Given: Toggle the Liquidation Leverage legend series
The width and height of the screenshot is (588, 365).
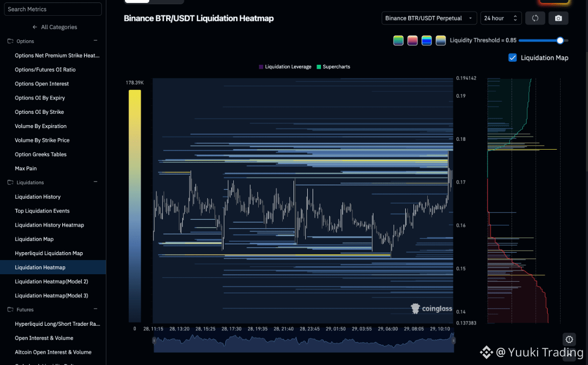Looking at the screenshot, I should [x=285, y=67].
